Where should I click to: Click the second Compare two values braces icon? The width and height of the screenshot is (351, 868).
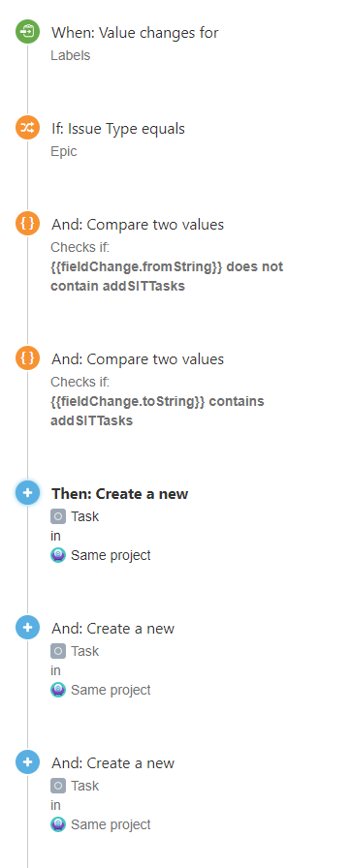click(27, 358)
